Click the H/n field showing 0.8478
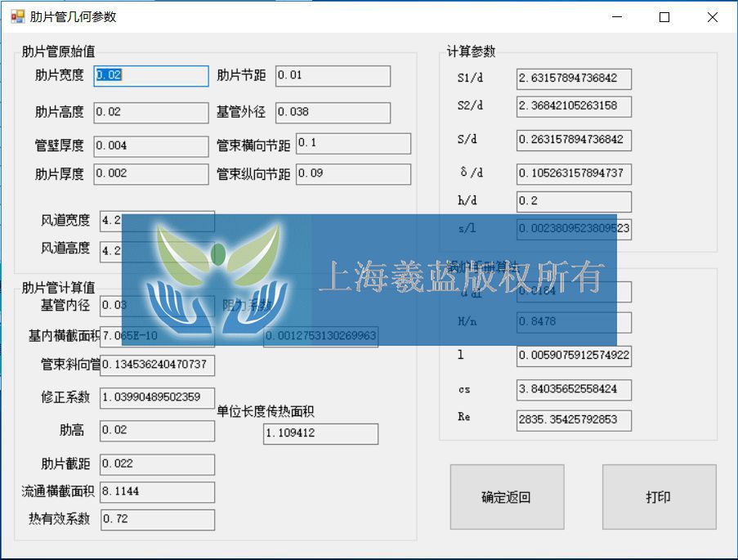Viewport: 738px width, 560px height. (574, 323)
